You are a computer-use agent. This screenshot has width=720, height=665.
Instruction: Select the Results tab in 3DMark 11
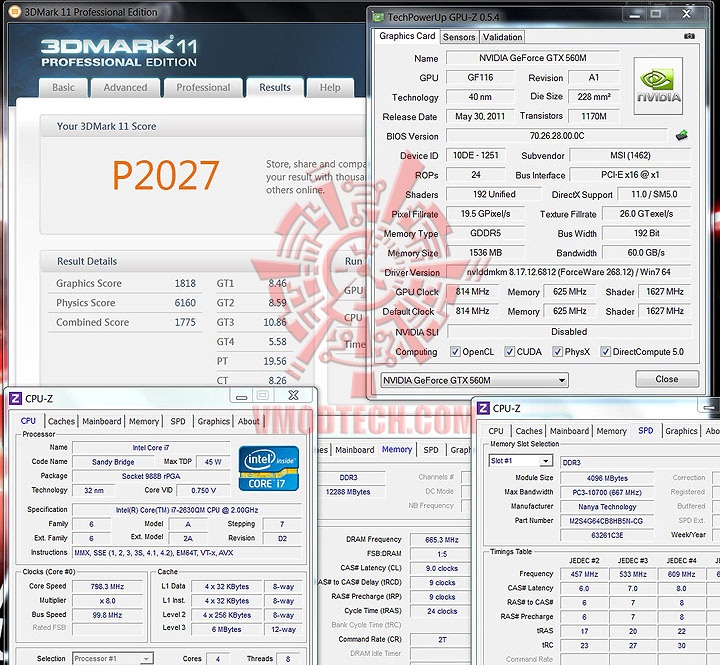275,87
